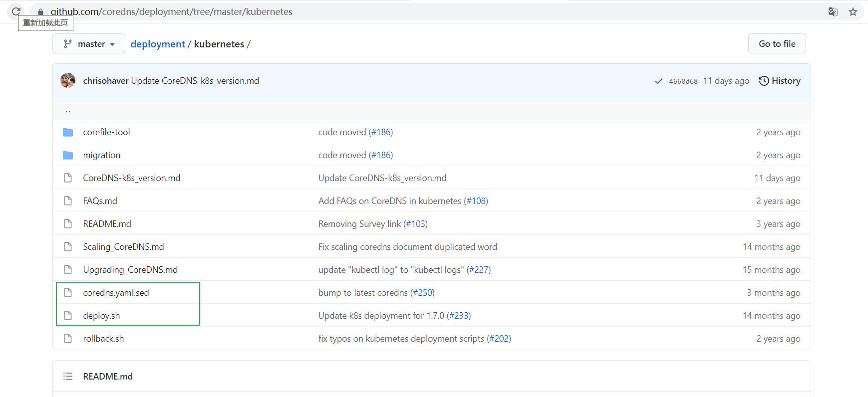The height and width of the screenshot is (397, 868).
Task: Open PR #202 link
Action: click(500, 339)
